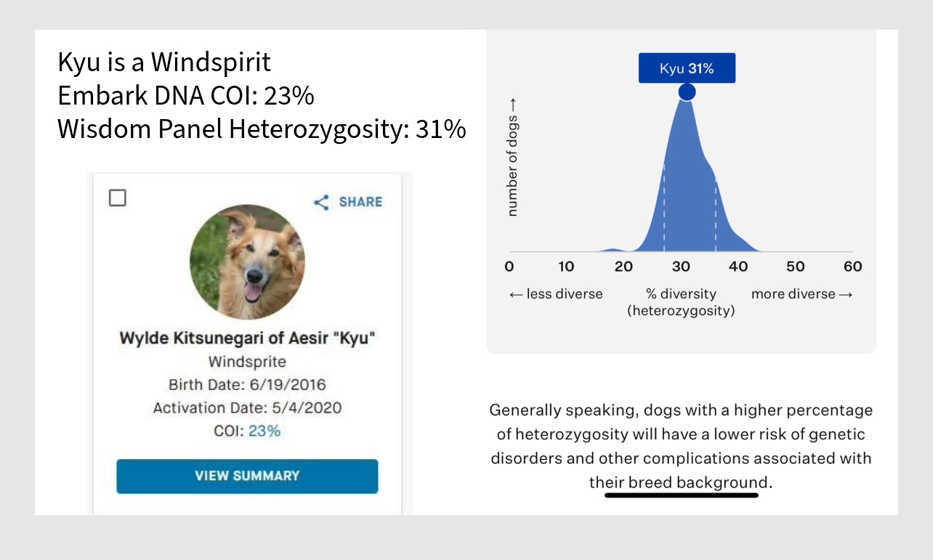The image size is (933, 560).
Task: Click the share icon on Kyu's card
Action: click(x=321, y=203)
